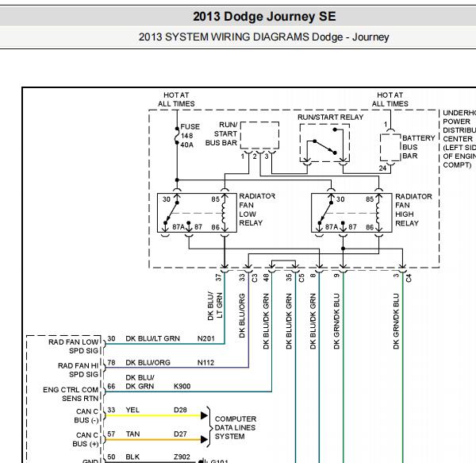Click the arrowhead ending the tan D27 wire
The height and width of the screenshot is (463, 476).
point(204,439)
